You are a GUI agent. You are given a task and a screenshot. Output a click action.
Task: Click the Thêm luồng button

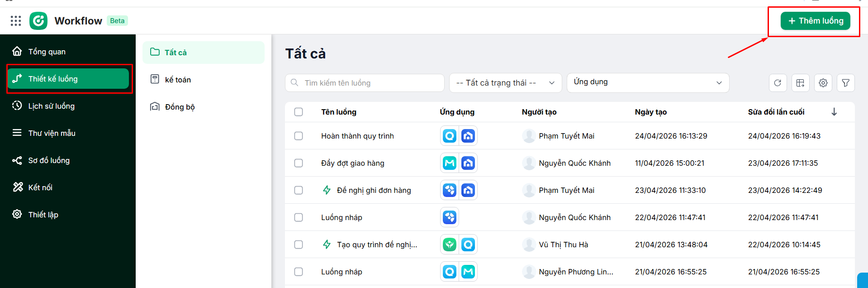[815, 21]
